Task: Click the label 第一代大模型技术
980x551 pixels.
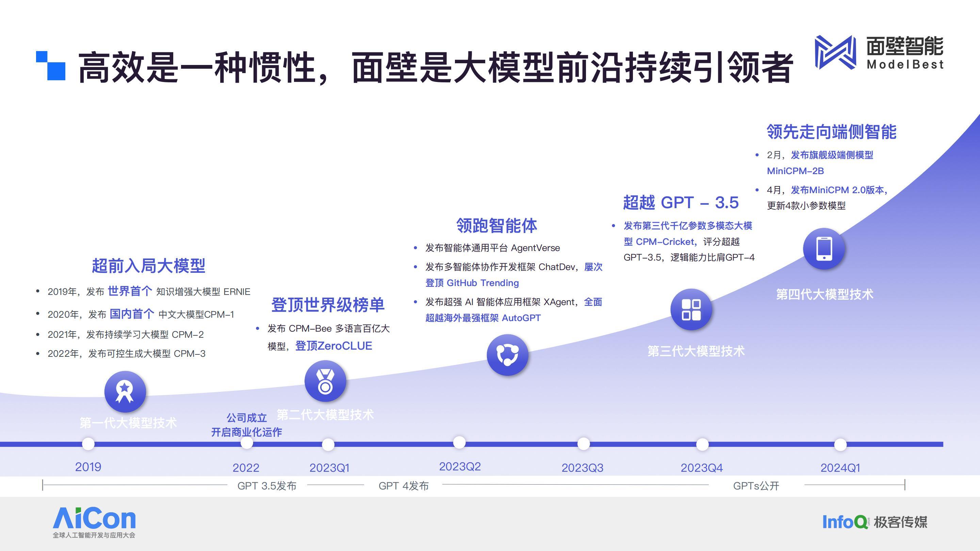Action: [128, 423]
